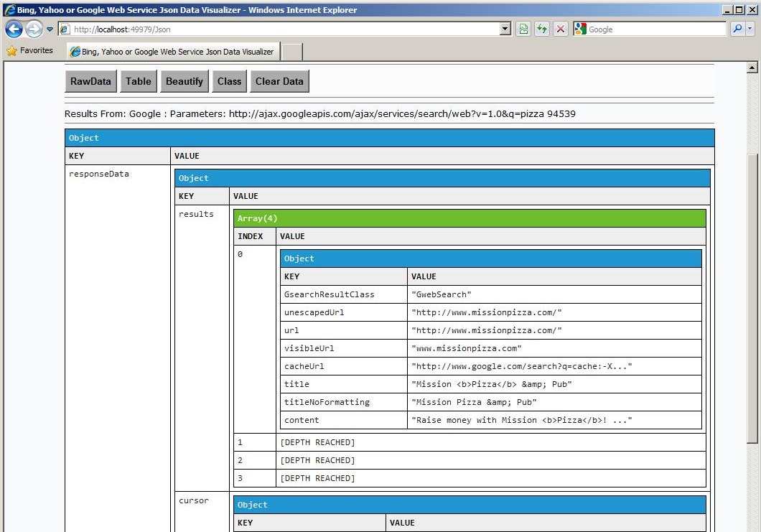Click the title key cell
The height and width of the screenshot is (532, 761).
point(344,384)
